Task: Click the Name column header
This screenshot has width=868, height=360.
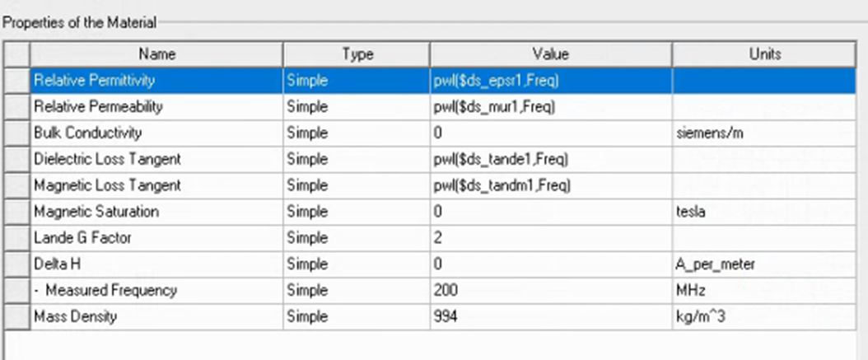Action: click(x=156, y=54)
